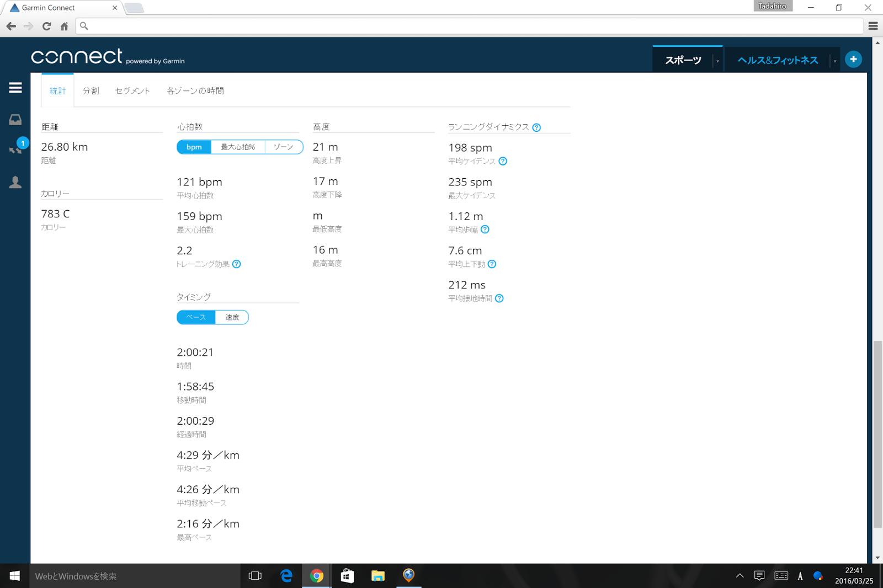Screen dimensions: 883x588
Task: Open help icon beside 平均ケイデンス
Action: pos(503,161)
